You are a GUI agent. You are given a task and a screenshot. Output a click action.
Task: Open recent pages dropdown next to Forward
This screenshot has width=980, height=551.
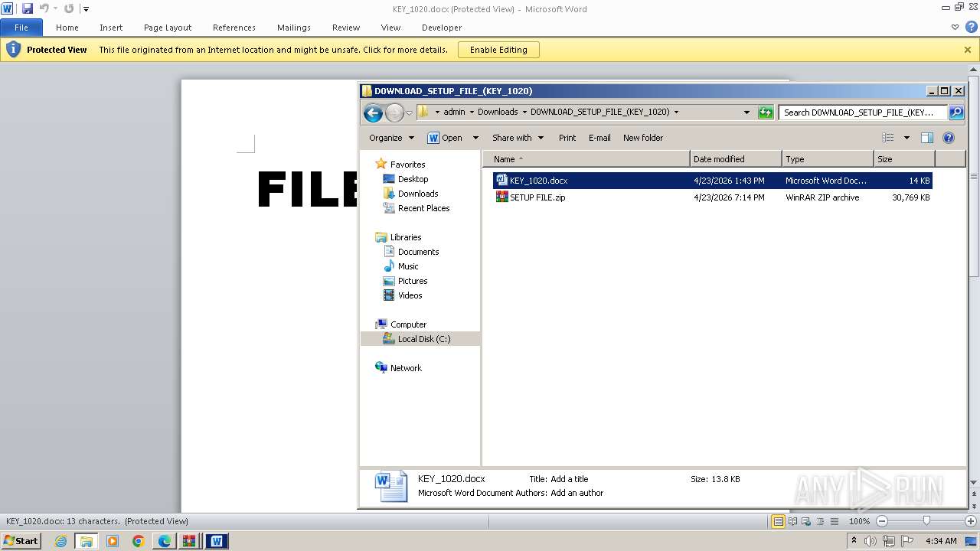[409, 112]
